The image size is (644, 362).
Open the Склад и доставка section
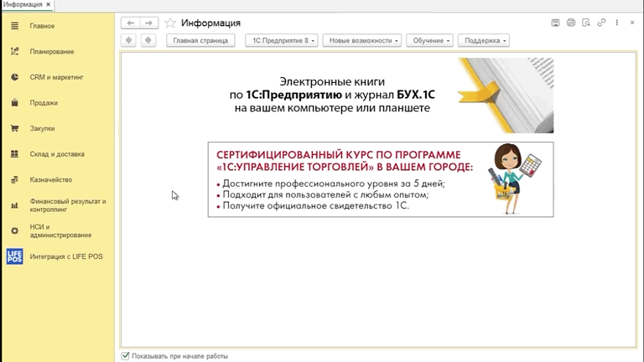[x=58, y=154]
